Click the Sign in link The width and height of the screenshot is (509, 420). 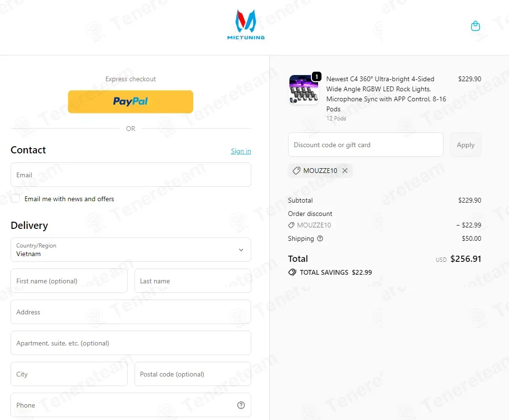[x=241, y=151]
